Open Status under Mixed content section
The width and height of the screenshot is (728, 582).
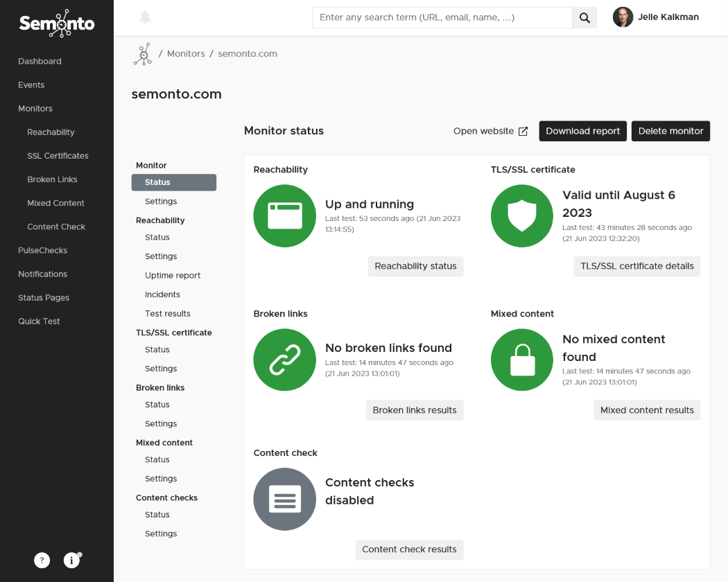157,459
